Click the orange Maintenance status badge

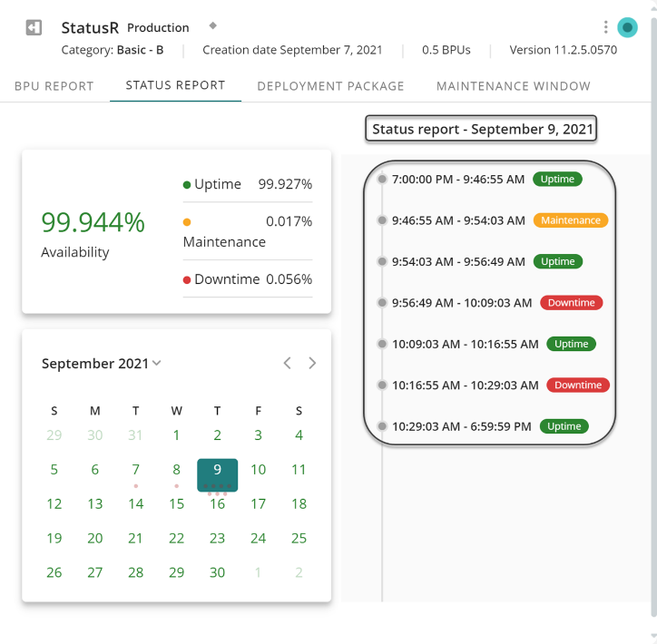(x=570, y=220)
